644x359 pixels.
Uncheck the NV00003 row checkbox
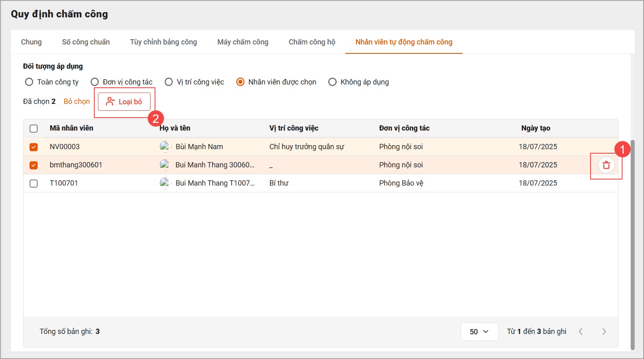[x=34, y=147]
